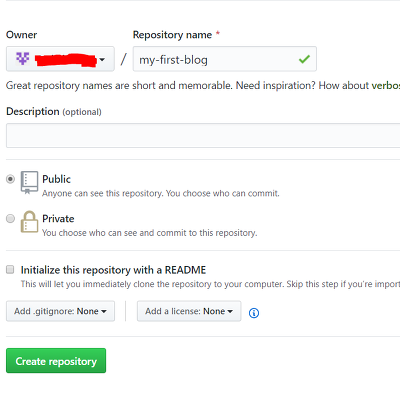
Task: Click the Private padlock icon
Action: click(29, 222)
